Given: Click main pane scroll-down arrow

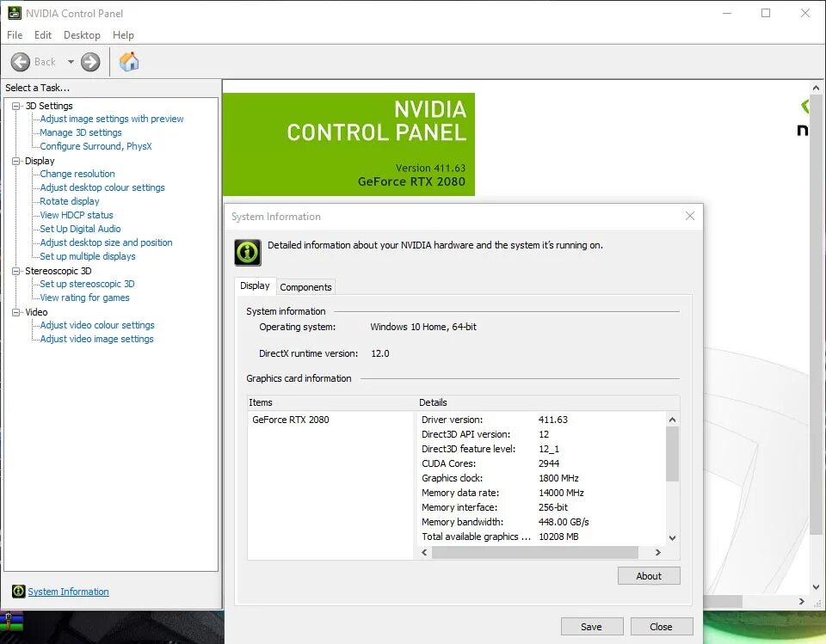Looking at the screenshot, I should (x=816, y=586).
